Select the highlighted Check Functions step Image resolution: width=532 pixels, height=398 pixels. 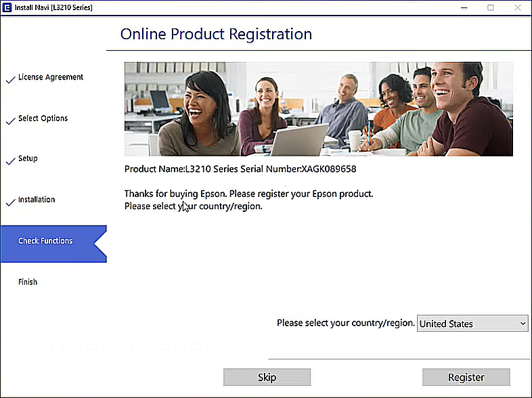click(x=46, y=241)
